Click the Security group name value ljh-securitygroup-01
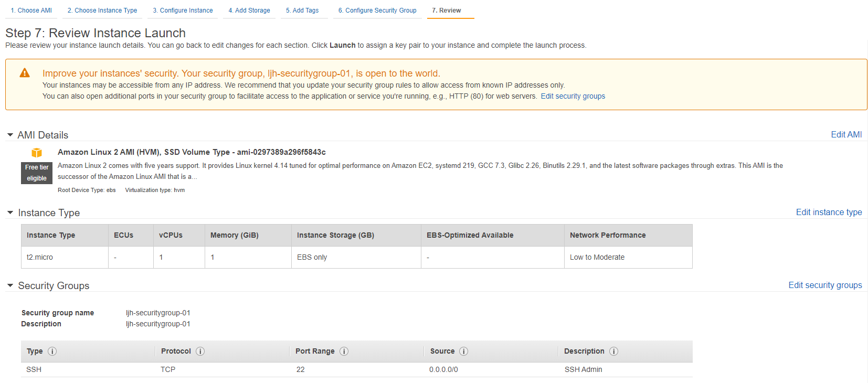Screen dimensions: 868x383 point(158,313)
